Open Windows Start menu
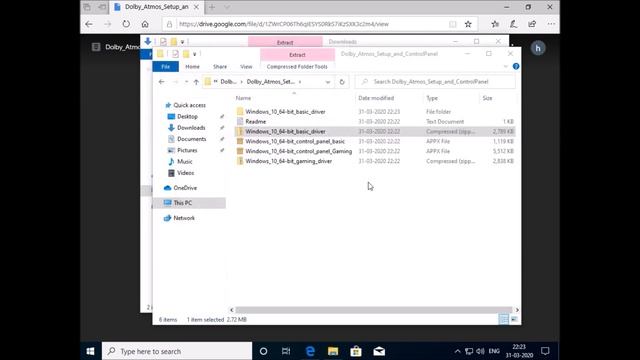640x360 pixels. pyautogui.click(x=91, y=351)
